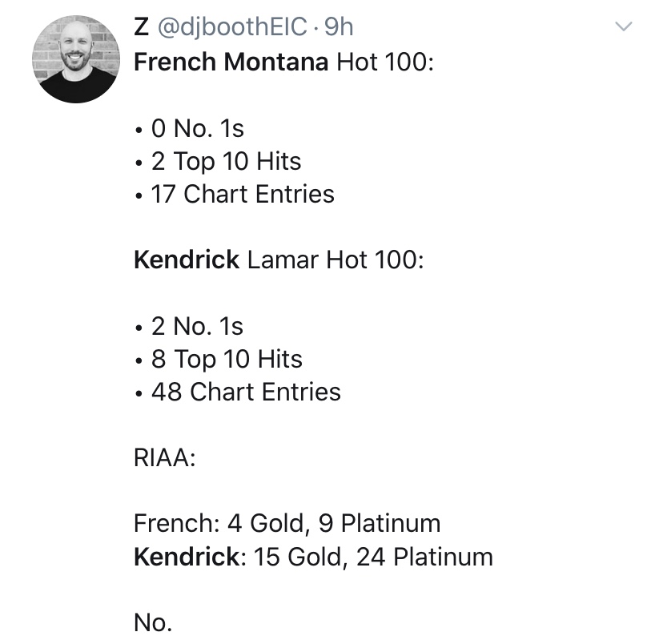Click 'Hot 100:' after French Montana
Viewport: 663px width, 644px height.
click(x=385, y=62)
